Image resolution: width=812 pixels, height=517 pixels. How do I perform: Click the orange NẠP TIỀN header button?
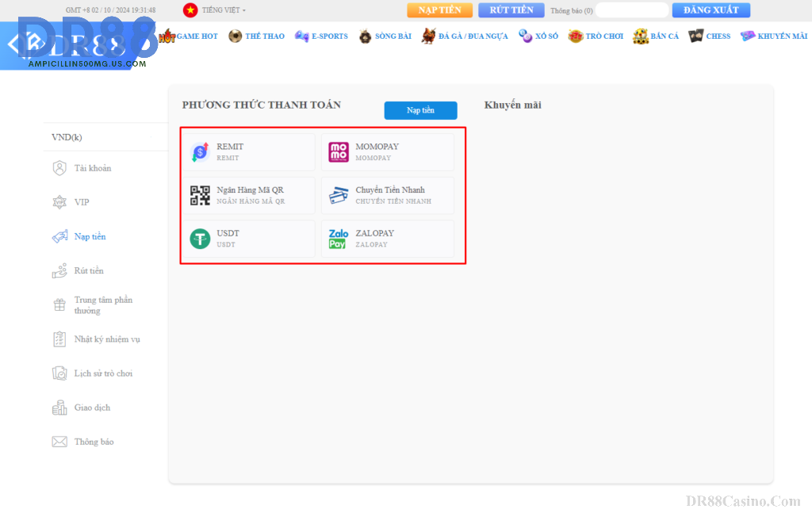[x=439, y=10]
